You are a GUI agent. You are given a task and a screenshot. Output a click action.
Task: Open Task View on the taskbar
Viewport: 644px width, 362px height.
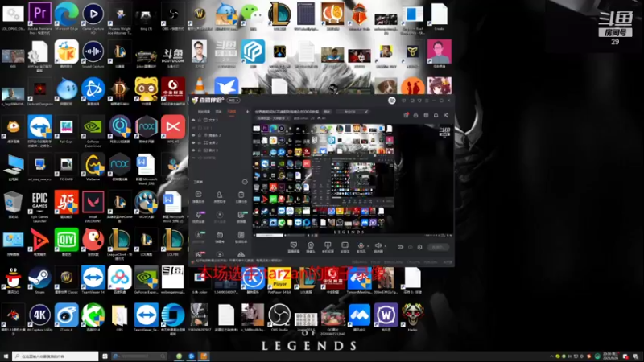105,356
